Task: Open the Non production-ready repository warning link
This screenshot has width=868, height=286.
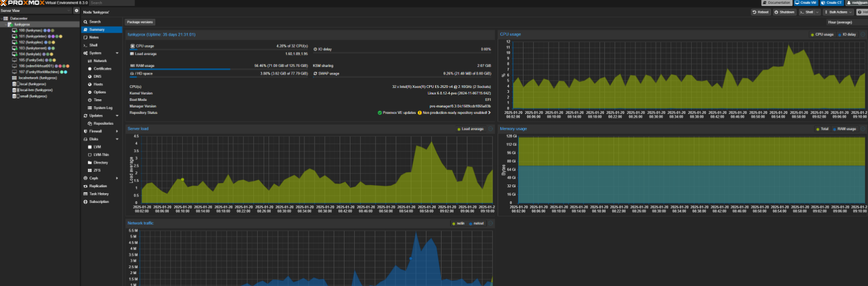Action: [x=455, y=113]
